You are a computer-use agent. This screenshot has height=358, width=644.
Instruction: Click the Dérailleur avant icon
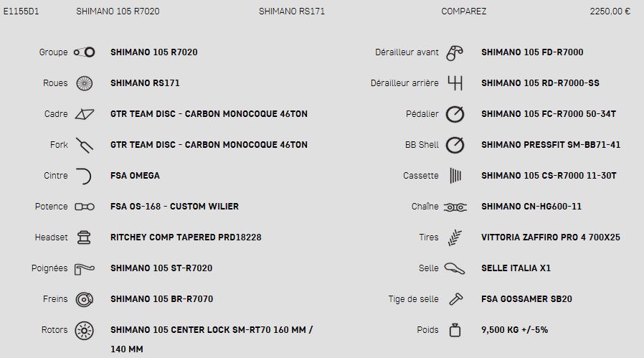(455, 53)
